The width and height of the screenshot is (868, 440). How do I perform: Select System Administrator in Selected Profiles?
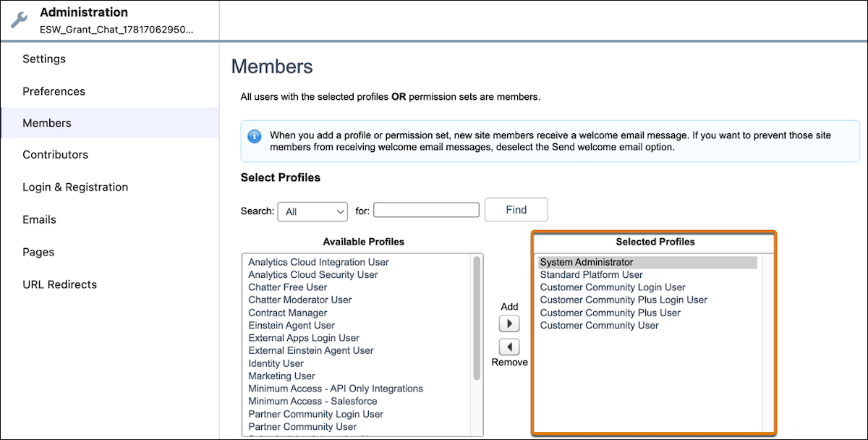click(x=648, y=262)
